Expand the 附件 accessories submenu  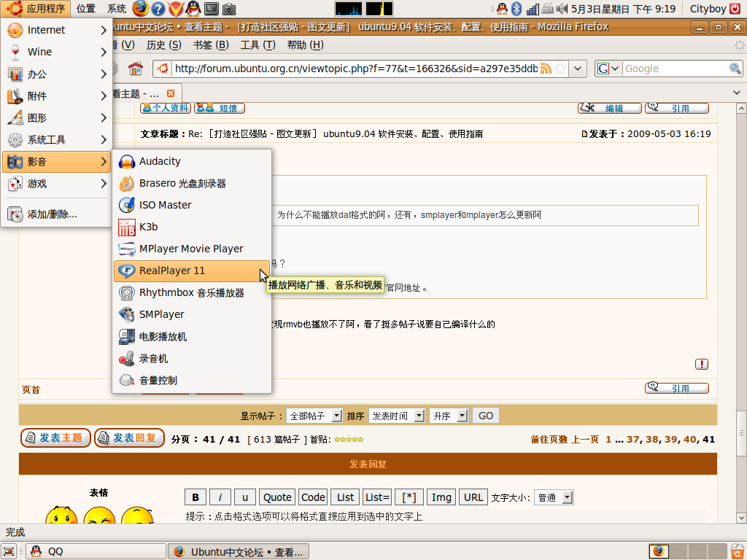[x=57, y=96]
